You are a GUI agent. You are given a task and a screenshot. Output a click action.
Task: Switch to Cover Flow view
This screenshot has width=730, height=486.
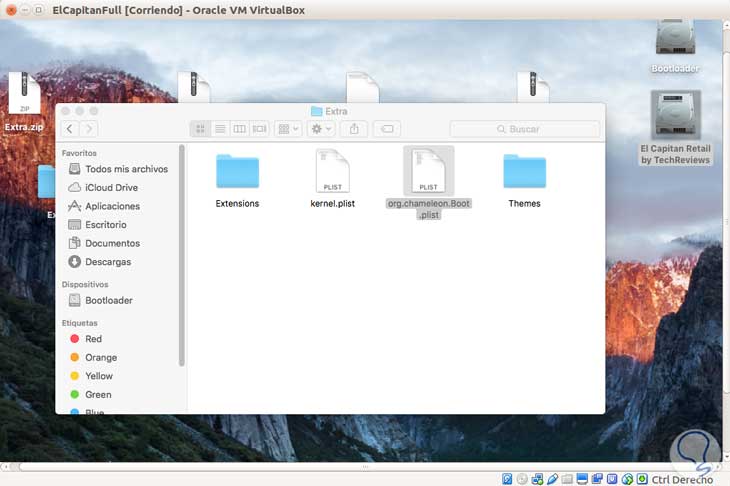259,129
